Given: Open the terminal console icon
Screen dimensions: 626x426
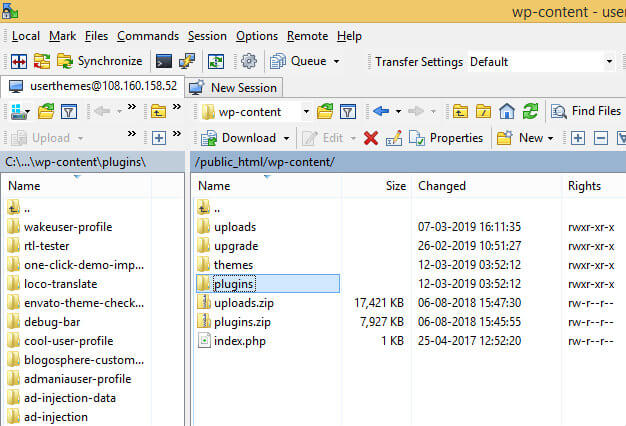Looking at the screenshot, I should click(164, 61).
